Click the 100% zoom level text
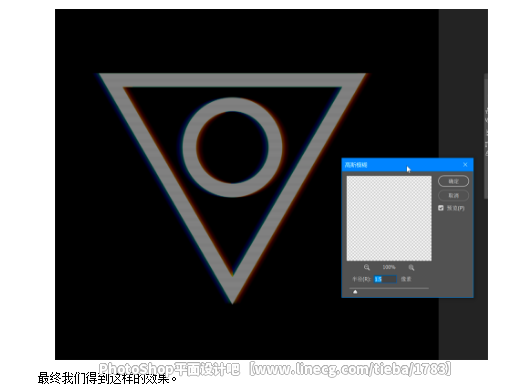The width and height of the screenshot is (507, 388). coord(389,267)
